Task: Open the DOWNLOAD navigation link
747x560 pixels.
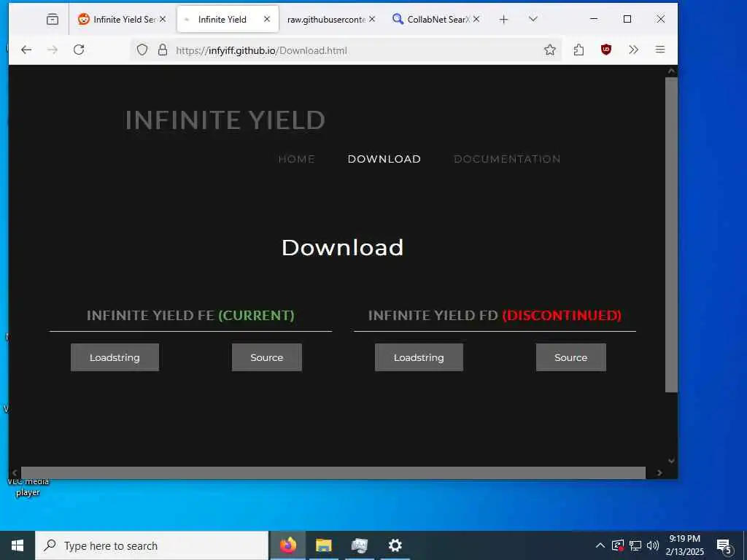Action: coord(384,159)
